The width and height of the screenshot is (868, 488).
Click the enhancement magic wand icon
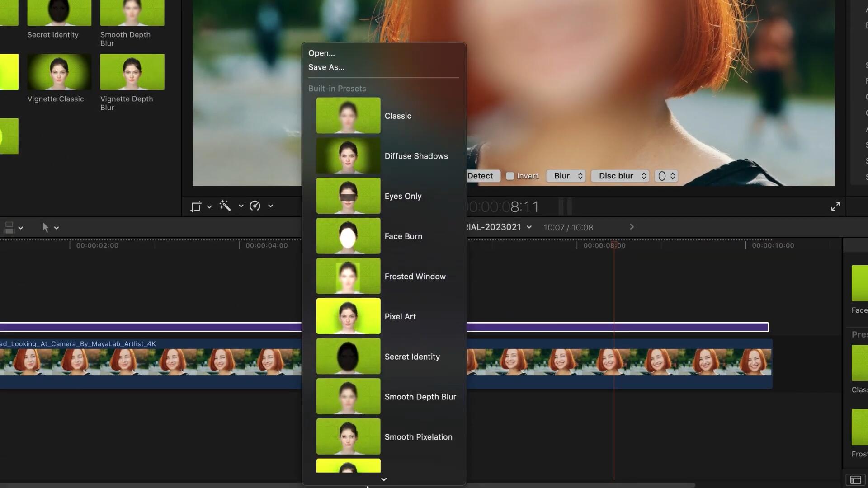point(225,206)
